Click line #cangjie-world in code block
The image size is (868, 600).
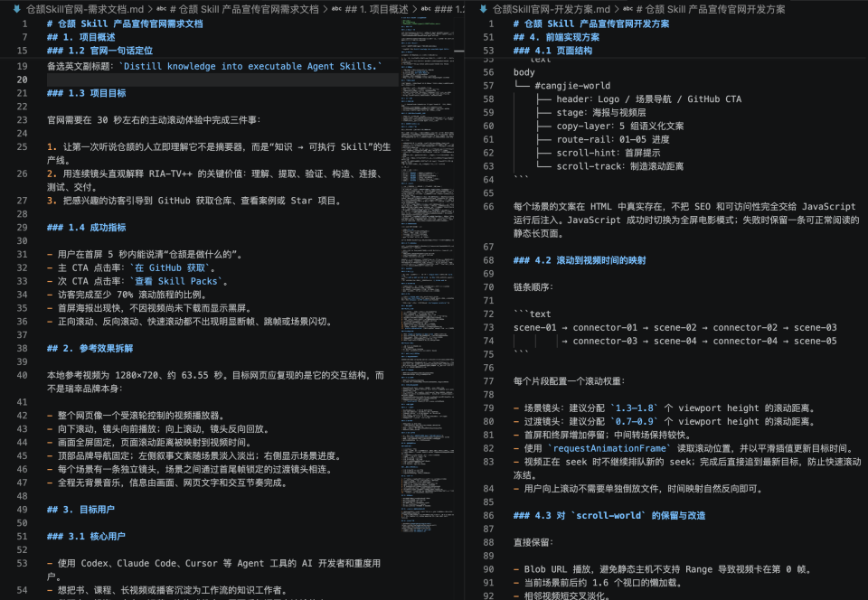[x=572, y=86]
